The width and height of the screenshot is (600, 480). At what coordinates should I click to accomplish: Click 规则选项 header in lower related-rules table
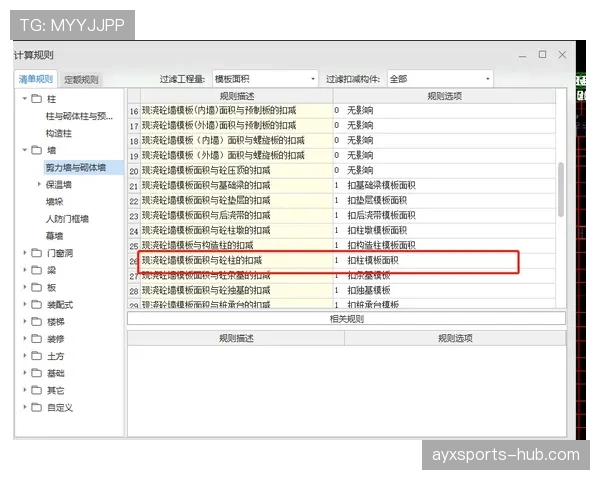tap(455, 338)
